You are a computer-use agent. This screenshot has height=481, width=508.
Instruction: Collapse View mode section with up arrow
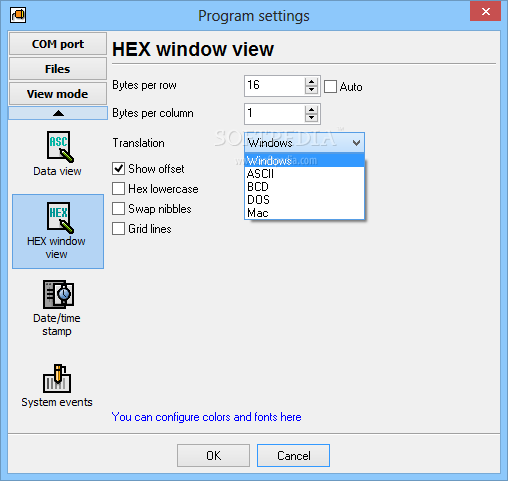[x=58, y=113]
